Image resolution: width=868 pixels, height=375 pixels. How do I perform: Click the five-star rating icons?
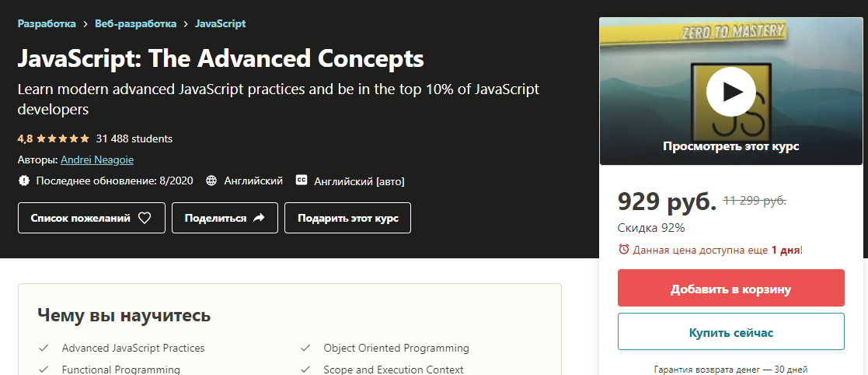point(64,139)
